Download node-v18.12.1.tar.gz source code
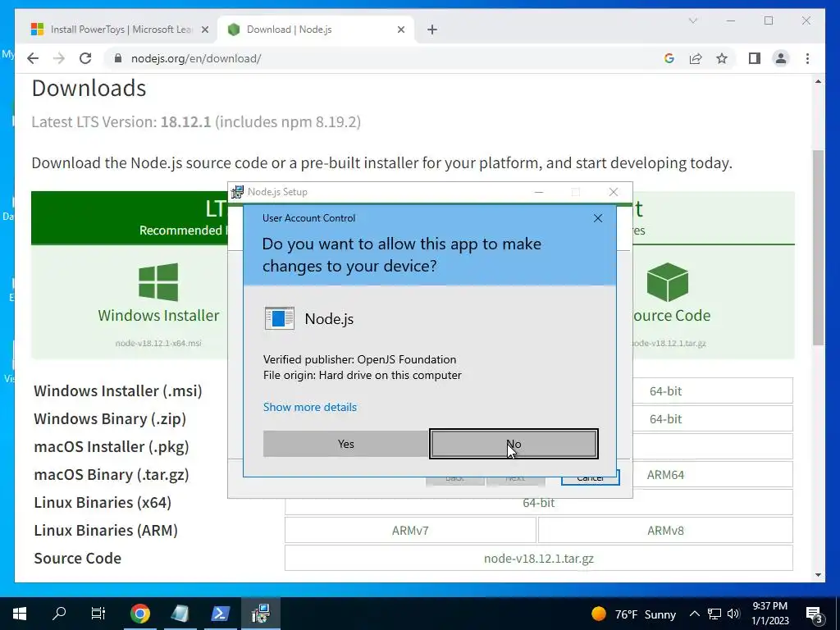The image size is (840, 630). tap(538, 558)
